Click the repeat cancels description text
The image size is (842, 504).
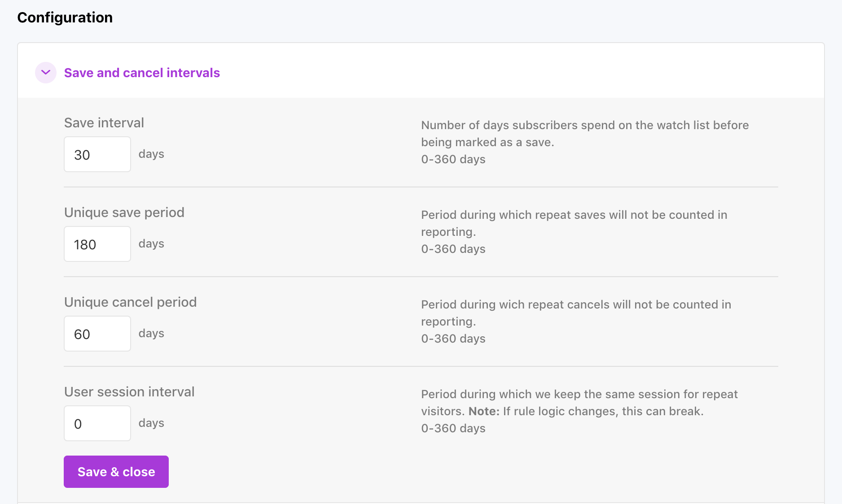[576, 313]
